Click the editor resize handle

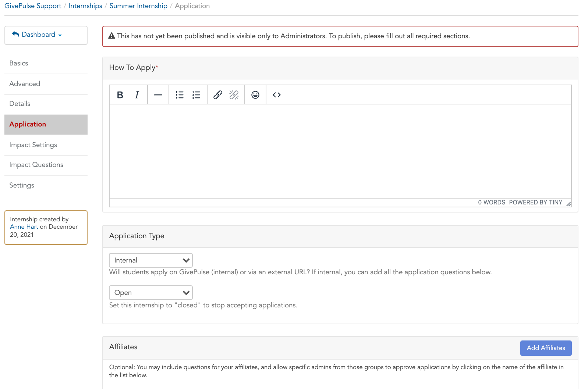click(x=568, y=204)
